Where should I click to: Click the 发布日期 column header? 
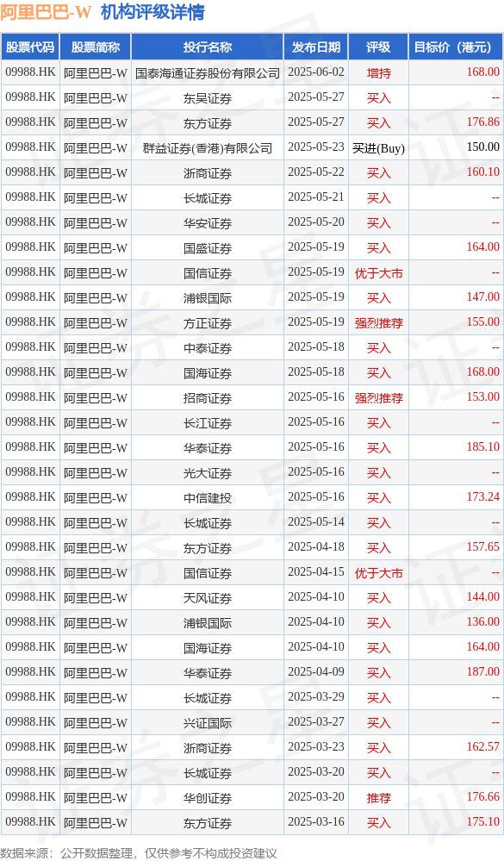point(315,47)
